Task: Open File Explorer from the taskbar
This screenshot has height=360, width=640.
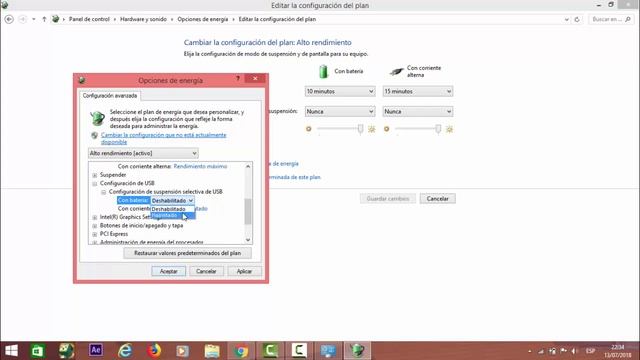Action: point(212,351)
